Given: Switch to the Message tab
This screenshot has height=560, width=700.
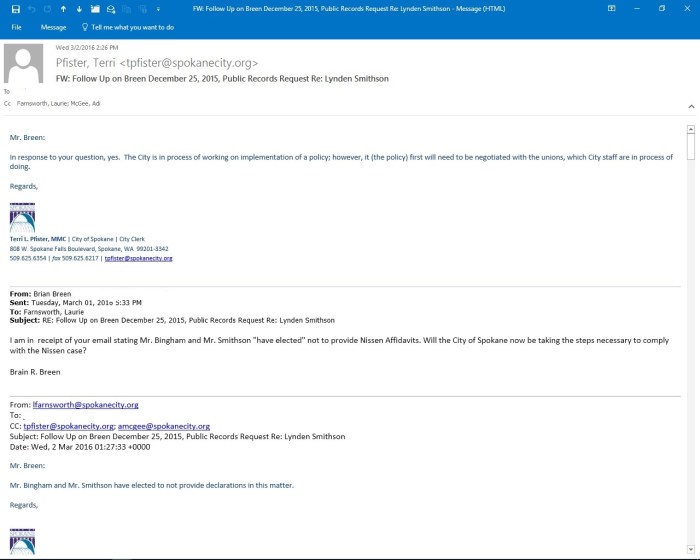Looking at the screenshot, I should (53, 27).
